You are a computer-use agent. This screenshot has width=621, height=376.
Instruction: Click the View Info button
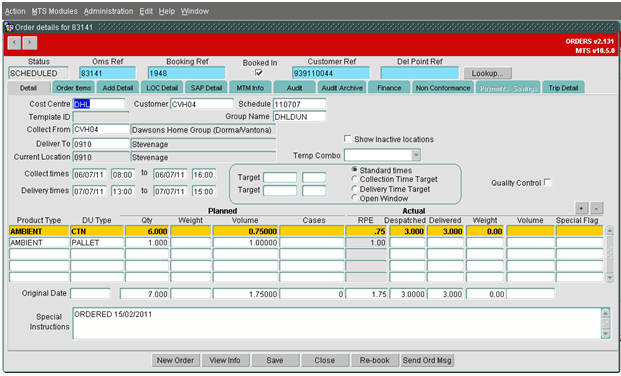click(225, 360)
